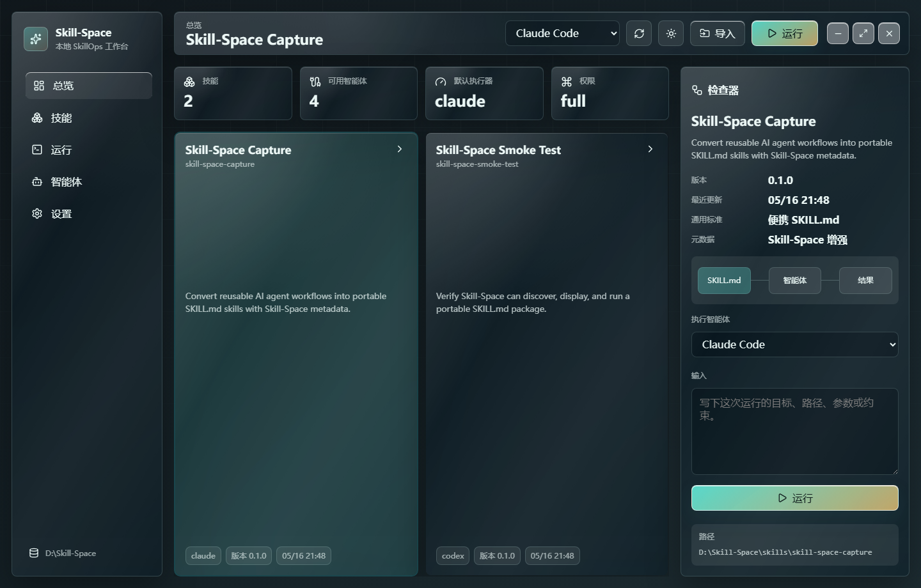921x588 pixels.
Task: Open the 设置 settings menu item
Action: [89, 213]
